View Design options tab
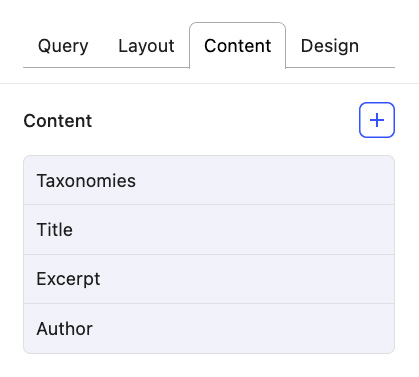Image resolution: width=419 pixels, height=377 pixels. 330,46
